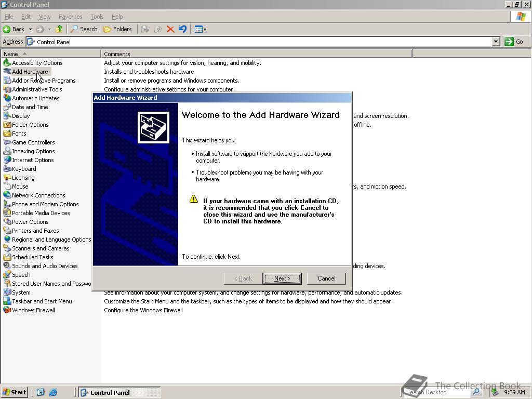
Task: Select the Mouse icon
Action: (x=7, y=187)
